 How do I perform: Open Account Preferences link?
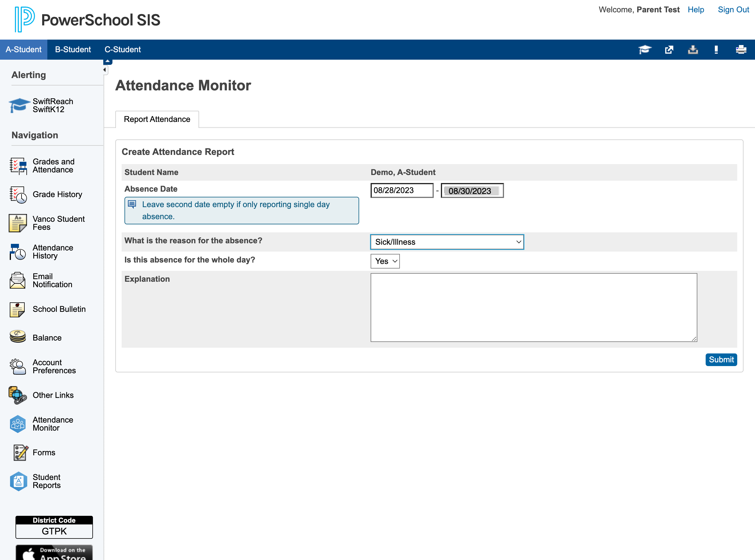tap(54, 367)
